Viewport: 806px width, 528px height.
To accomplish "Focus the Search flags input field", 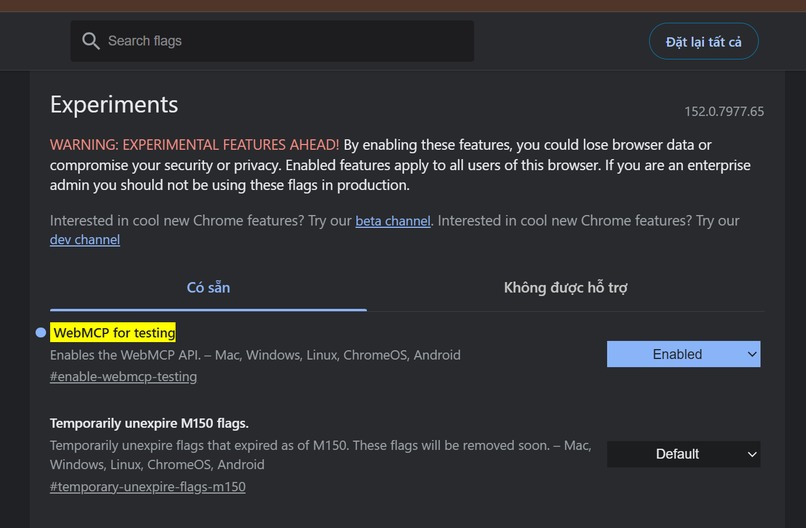I will [x=272, y=41].
